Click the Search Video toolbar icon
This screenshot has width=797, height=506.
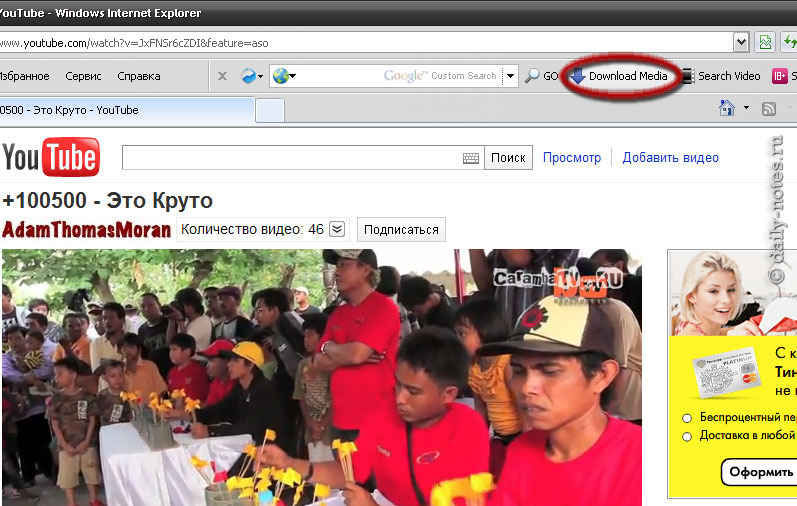click(x=720, y=76)
